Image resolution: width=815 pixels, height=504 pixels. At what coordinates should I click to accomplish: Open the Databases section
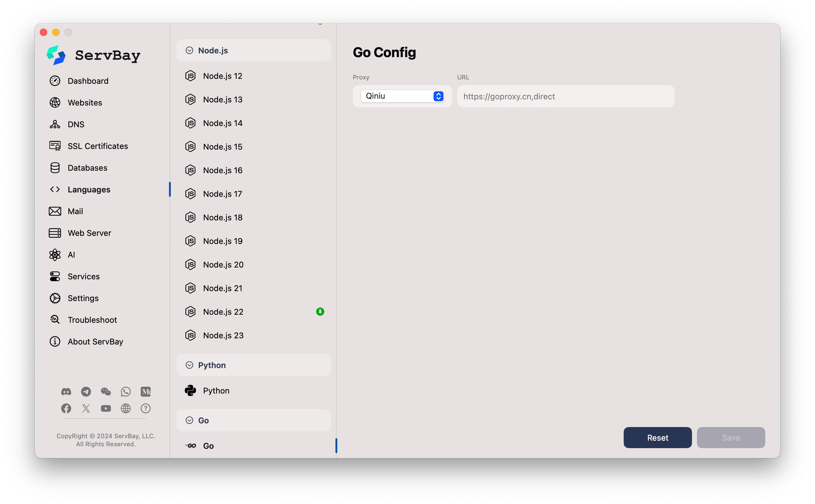[x=87, y=168]
